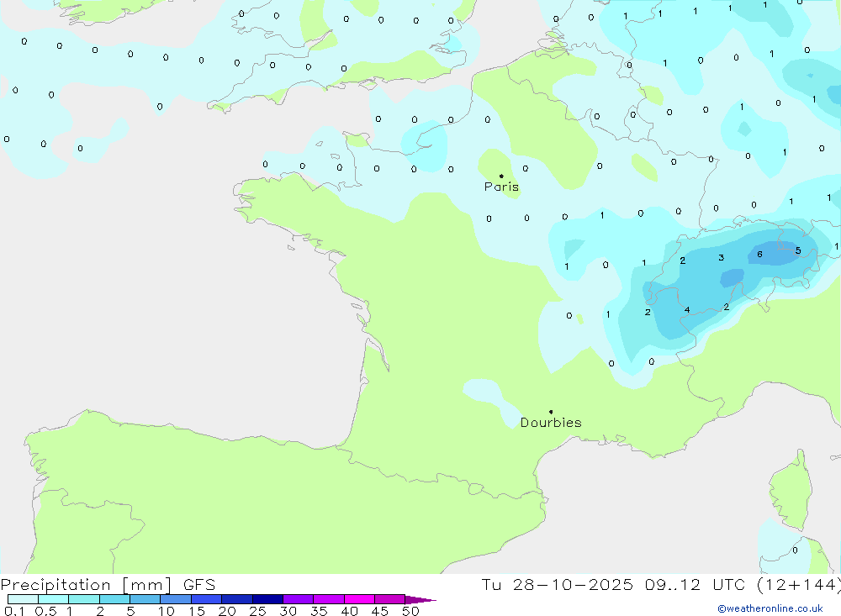
Task: Select the Paris location dot marker
Action: pyautogui.click(x=501, y=176)
